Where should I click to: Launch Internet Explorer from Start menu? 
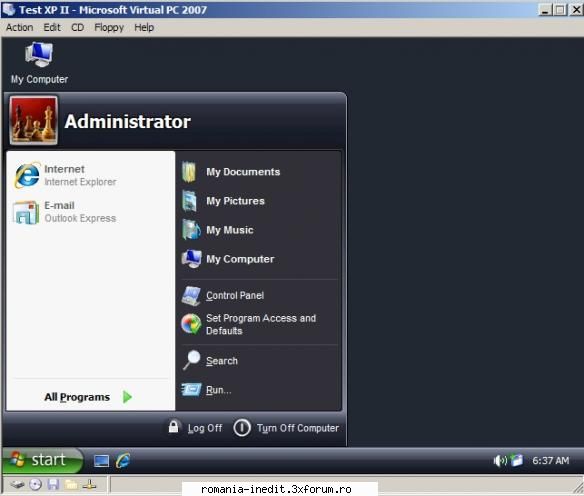click(66, 175)
